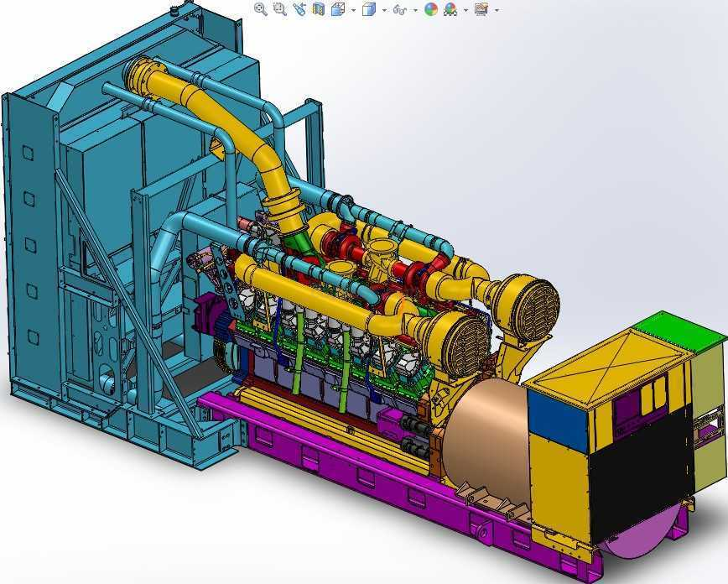Image resolution: width=728 pixels, height=584 pixels.
Task: Toggle Hide/Show Items glasses icon
Action: (x=399, y=9)
